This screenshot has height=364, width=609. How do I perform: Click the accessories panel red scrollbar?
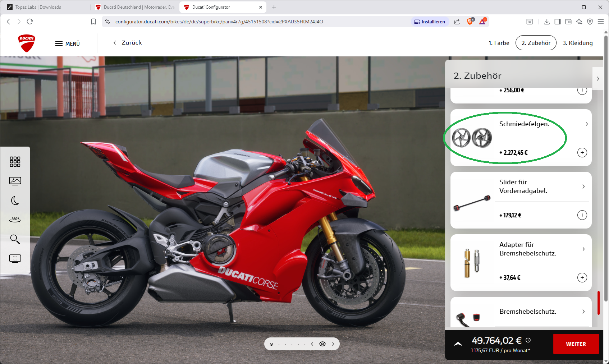599,303
